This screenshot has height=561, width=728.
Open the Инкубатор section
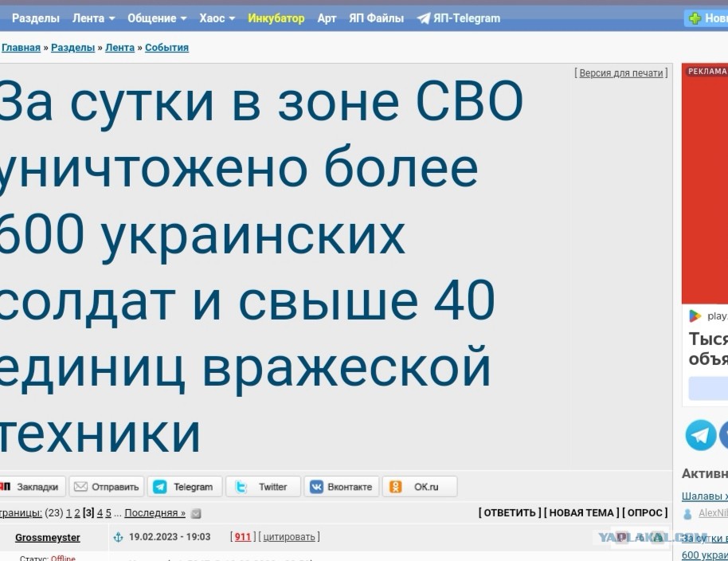pos(276,18)
